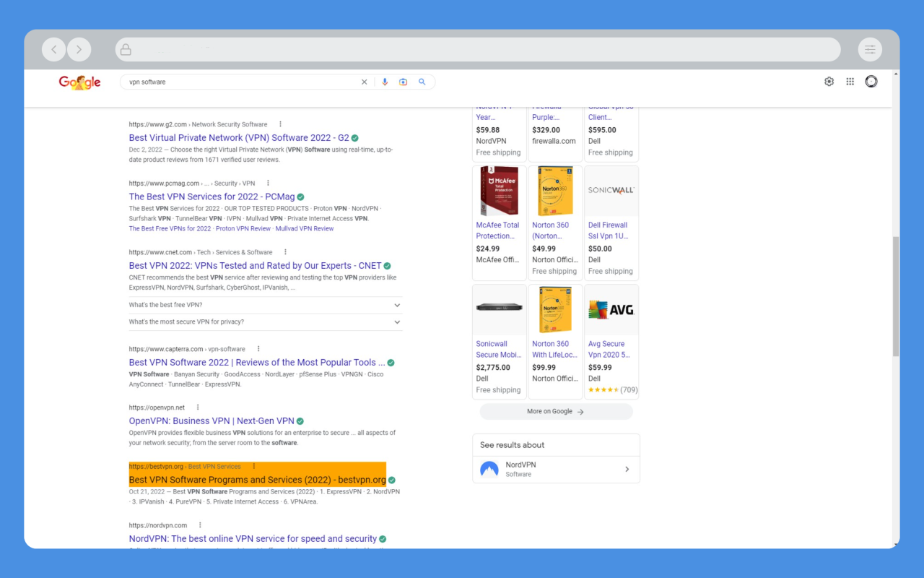Clear the search query with the X icon
The image size is (924, 578).
click(x=365, y=82)
